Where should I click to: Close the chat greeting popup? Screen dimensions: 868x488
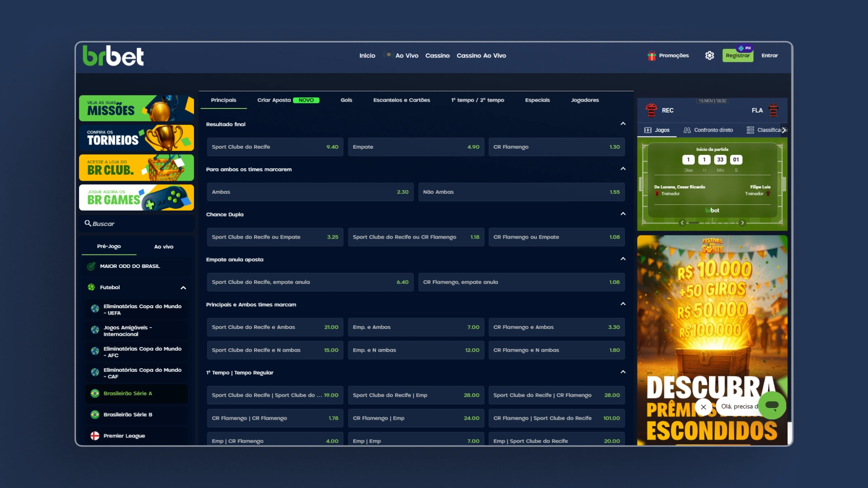(703, 407)
